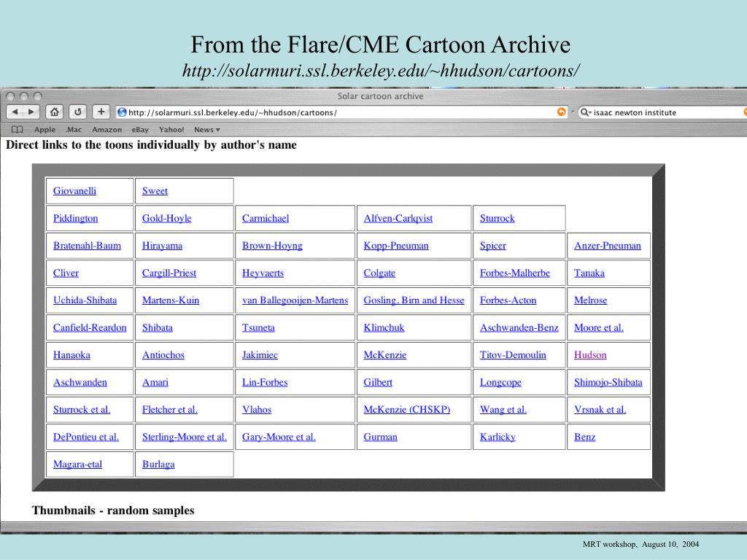The height and width of the screenshot is (560, 747).
Task: Open the Uchida-Shibata link
Action: click(x=85, y=300)
